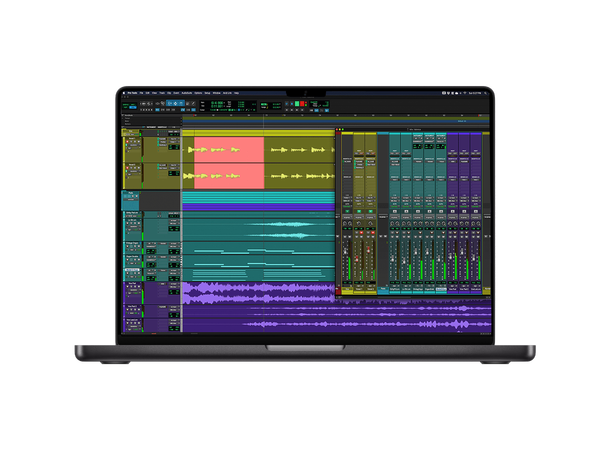The image size is (610, 450).
Task: Enable Slip edit mode
Action: [125, 107]
